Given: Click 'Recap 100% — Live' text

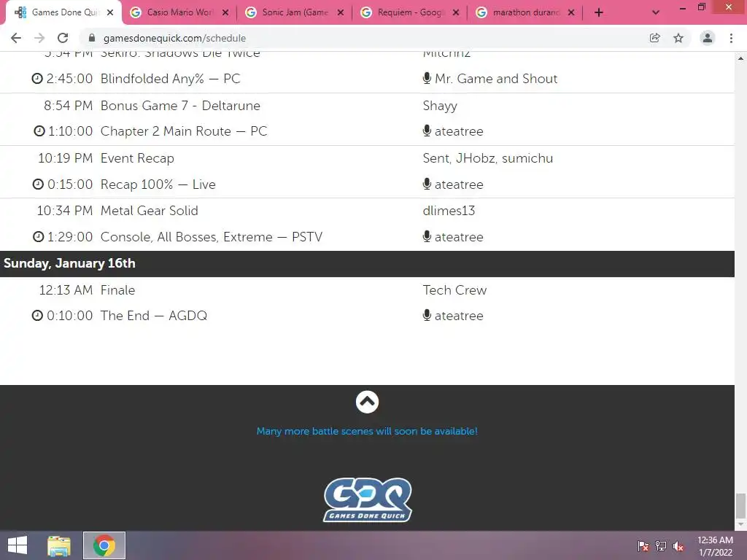Looking at the screenshot, I should pyautogui.click(x=158, y=184).
